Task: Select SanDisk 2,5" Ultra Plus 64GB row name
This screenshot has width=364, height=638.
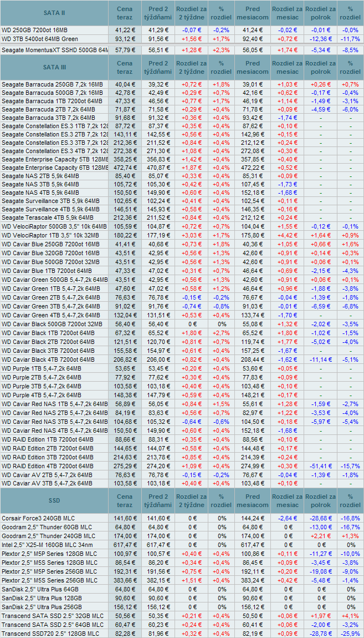Action: click(40, 589)
